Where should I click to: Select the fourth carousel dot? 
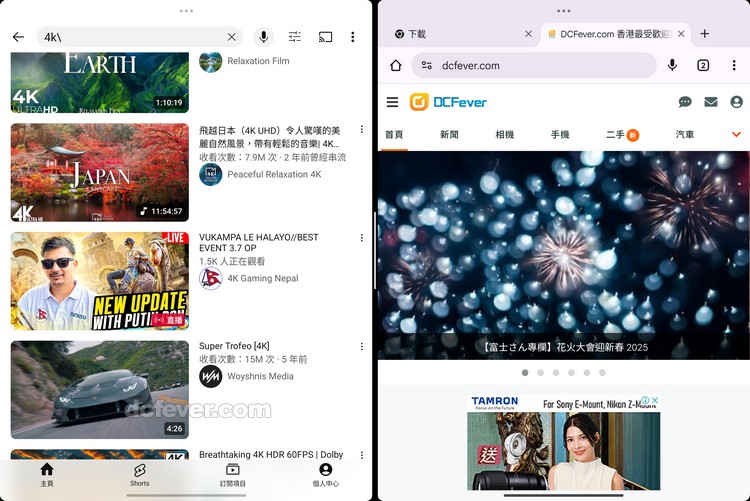[x=571, y=373]
